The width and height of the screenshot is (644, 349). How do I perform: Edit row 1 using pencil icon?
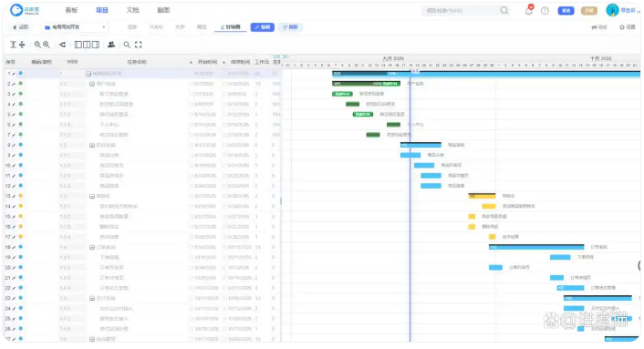click(x=14, y=74)
